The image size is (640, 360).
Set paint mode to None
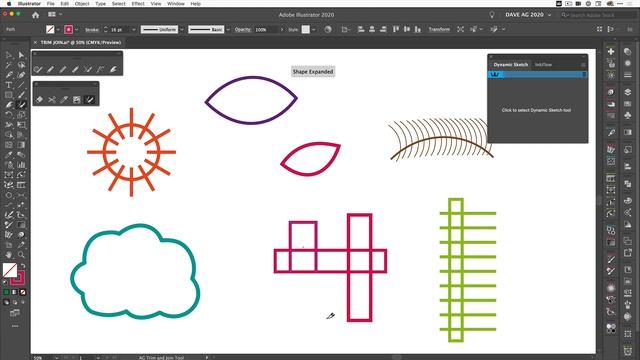pyautogui.click(x=23, y=292)
